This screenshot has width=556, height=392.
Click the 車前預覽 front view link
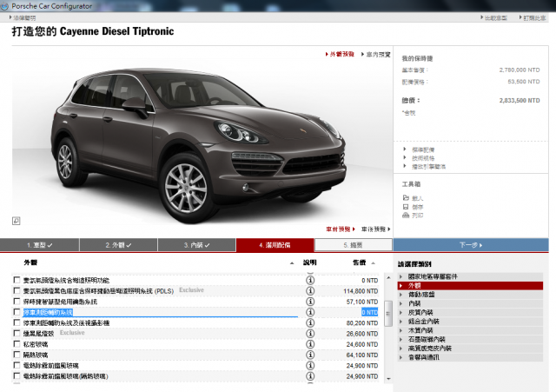click(341, 229)
